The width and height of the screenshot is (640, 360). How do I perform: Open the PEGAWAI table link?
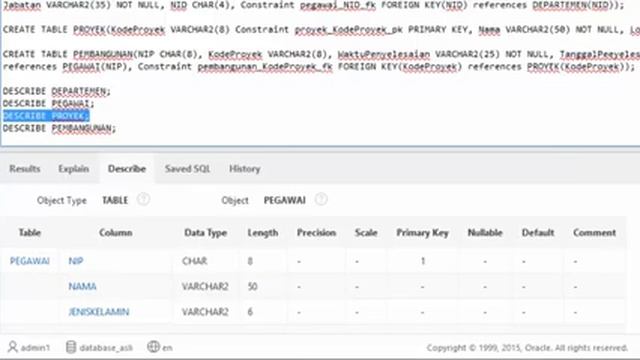[29, 261]
